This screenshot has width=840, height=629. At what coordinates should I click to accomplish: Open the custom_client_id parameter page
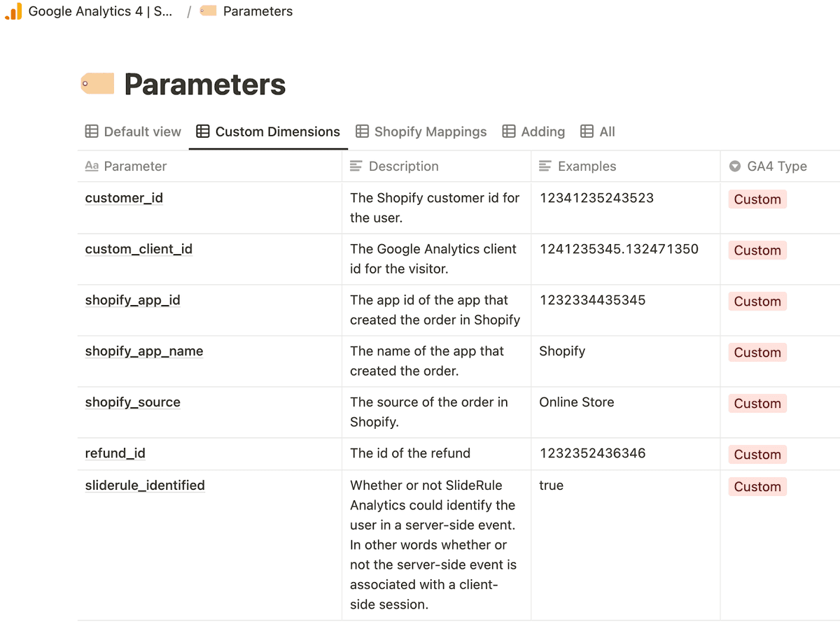[x=139, y=249]
